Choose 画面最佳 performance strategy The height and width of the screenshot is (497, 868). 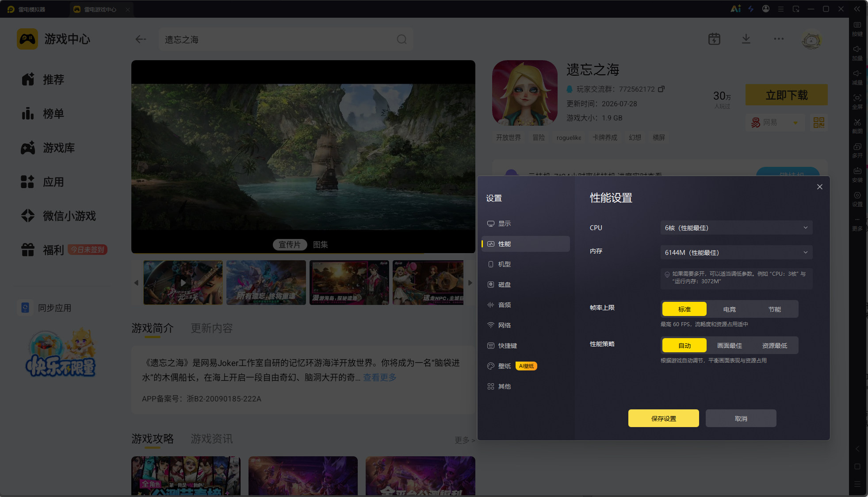pos(730,346)
